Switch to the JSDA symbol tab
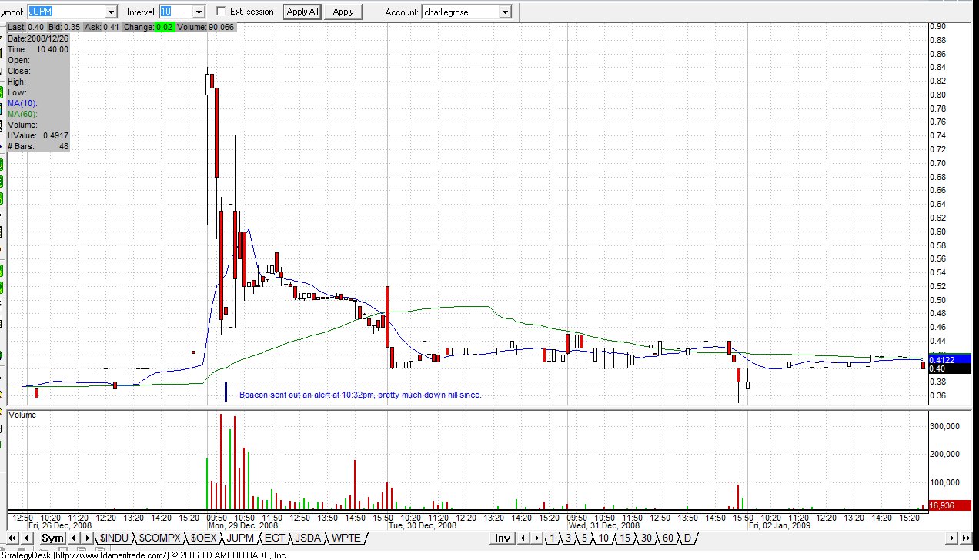The image size is (979, 560). click(x=308, y=538)
